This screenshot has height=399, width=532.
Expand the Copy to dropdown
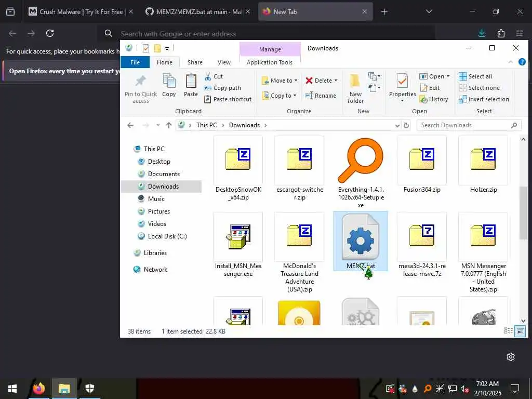[295, 96]
